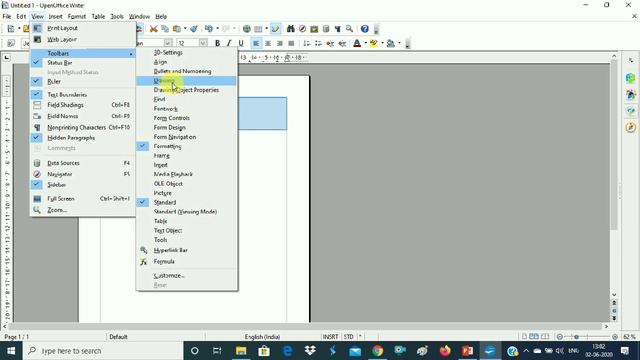The width and height of the screenshot is (640, 360).
Task: Open OpenOffice Help question mark icon
Action: tap(364, 29)
